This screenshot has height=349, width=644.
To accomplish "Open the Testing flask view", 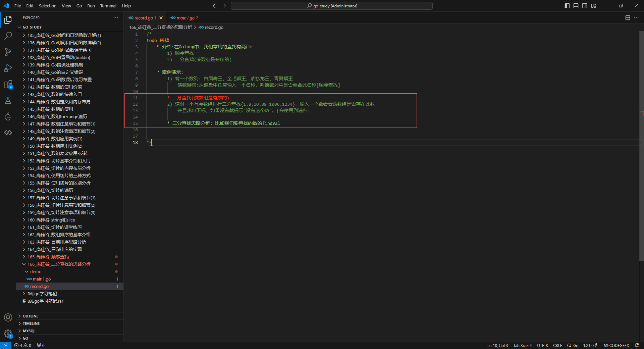I will pos(8,100).
